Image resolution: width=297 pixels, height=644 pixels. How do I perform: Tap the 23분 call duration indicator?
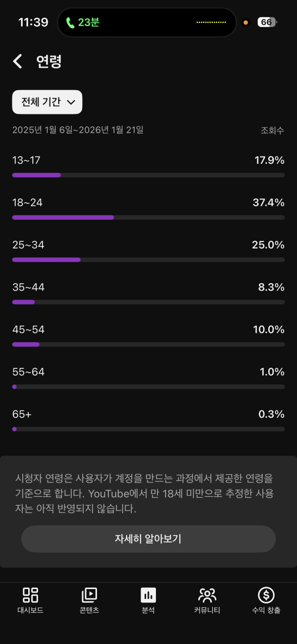89,22
